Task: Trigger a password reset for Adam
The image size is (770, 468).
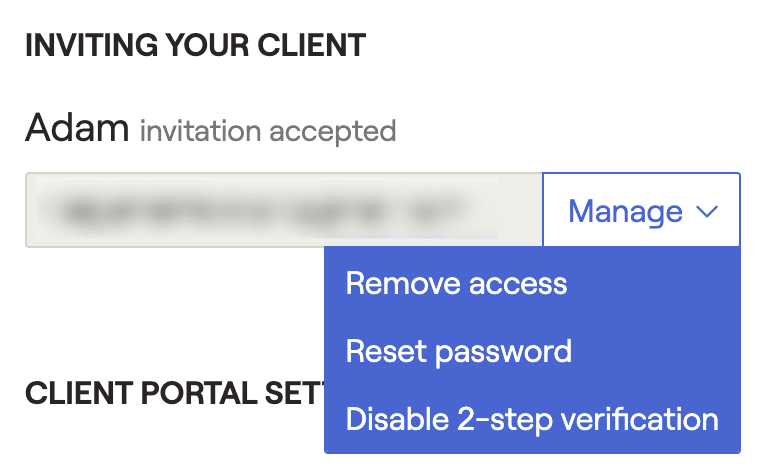Action: [459, 352]
